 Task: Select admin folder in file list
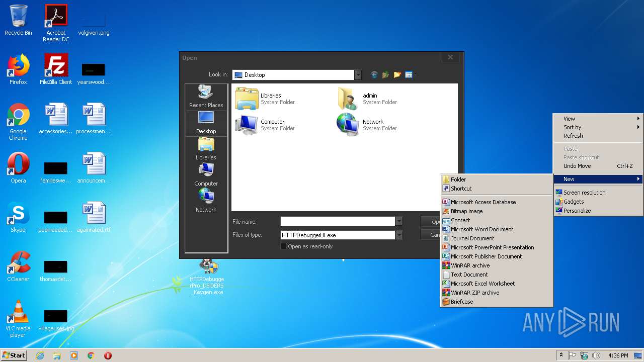[x=368, y=99]
